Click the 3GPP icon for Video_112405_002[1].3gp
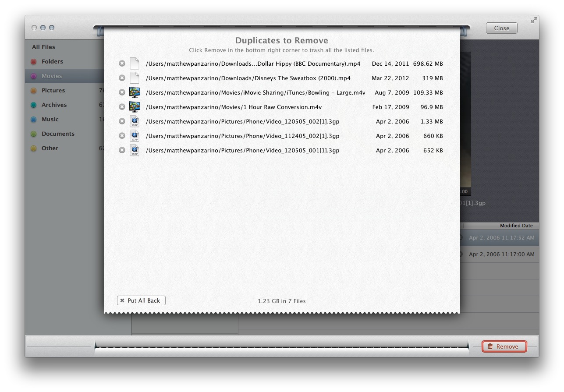Viewport: 564px width, 392px height. click(135, 136)
